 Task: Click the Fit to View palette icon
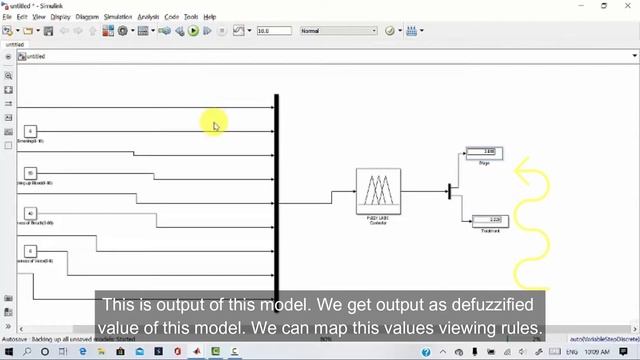click(x=8, y=90)
